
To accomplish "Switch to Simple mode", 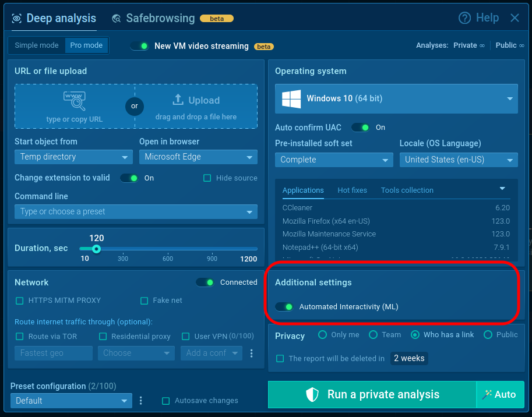I will pos(37,45).
